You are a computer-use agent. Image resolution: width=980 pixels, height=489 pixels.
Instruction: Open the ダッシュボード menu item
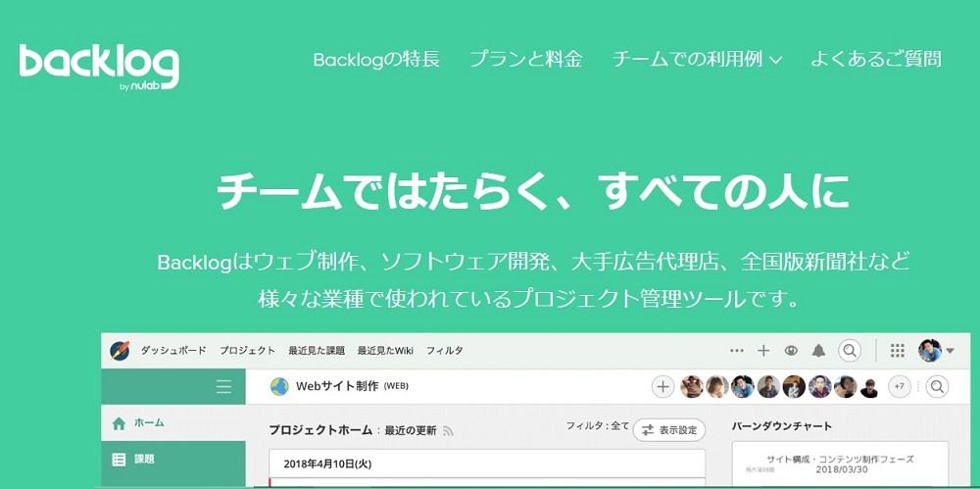coord(173,351)
